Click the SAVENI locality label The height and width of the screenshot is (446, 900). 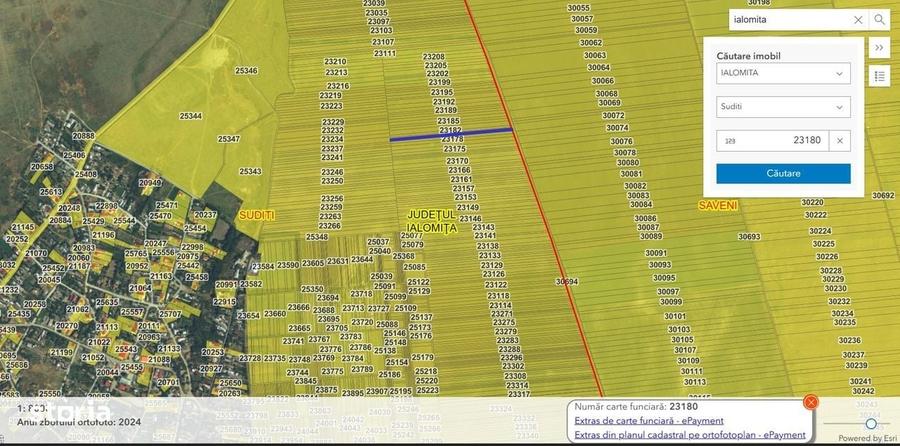717,205
